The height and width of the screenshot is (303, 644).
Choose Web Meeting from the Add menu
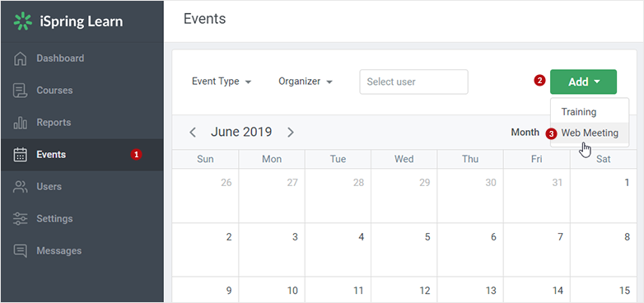590,133
